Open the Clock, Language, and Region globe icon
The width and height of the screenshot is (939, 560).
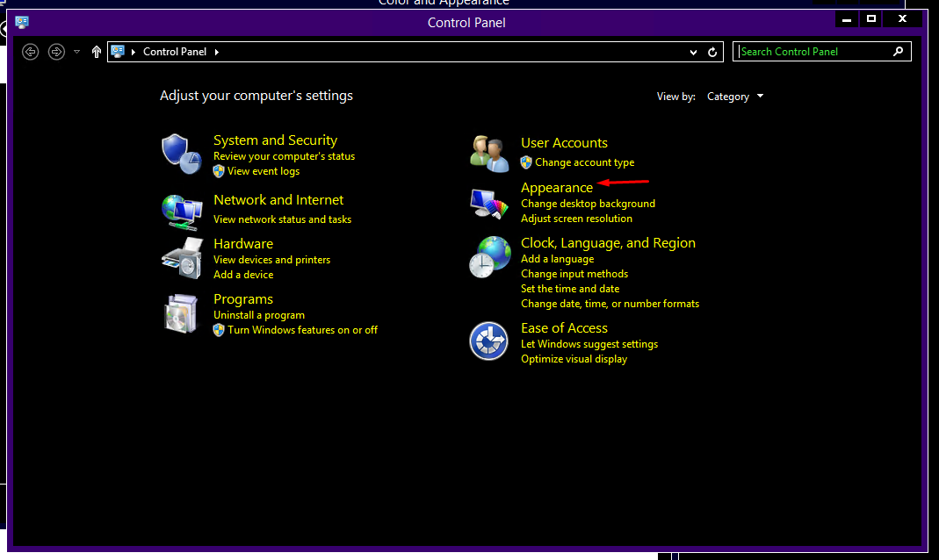click(x=490, y=256)
